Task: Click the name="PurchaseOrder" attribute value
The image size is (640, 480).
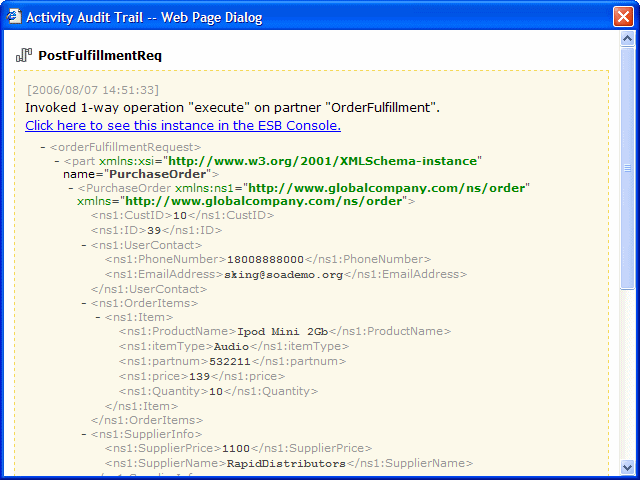Action: (158, 174)
